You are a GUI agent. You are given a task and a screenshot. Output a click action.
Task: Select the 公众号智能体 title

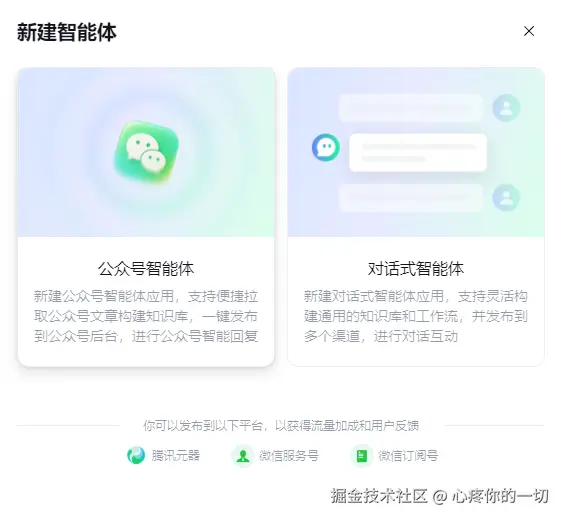(x=146, y=269)
